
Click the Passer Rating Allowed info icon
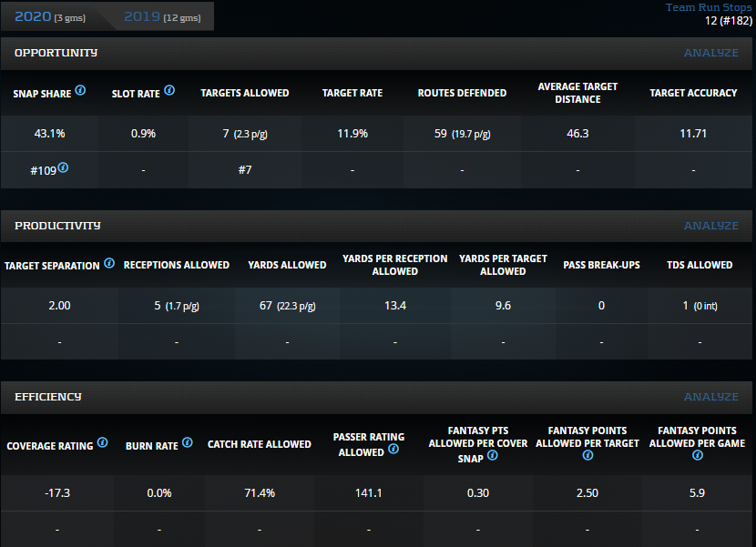[393, 450]
